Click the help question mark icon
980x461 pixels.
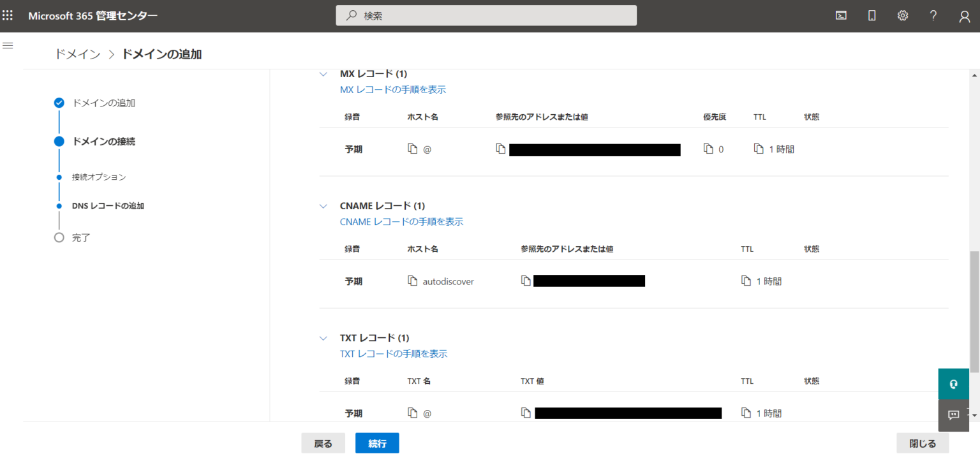pyautogui.click(x=933, y=16)
